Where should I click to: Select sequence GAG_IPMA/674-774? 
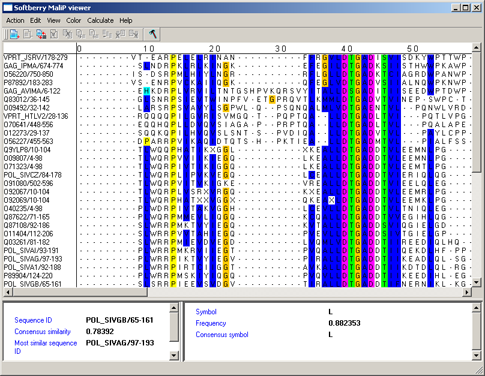pos(33,66)
